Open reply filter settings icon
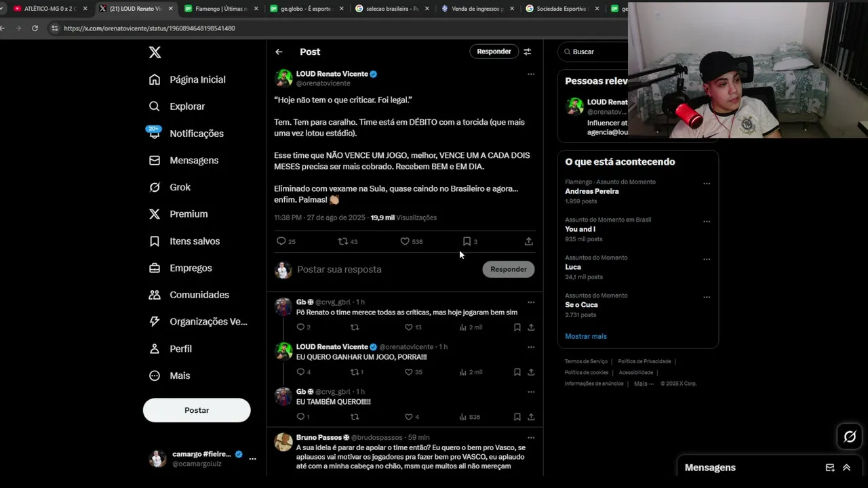This screenshot has height=488, width=868. tap(528, 52)
